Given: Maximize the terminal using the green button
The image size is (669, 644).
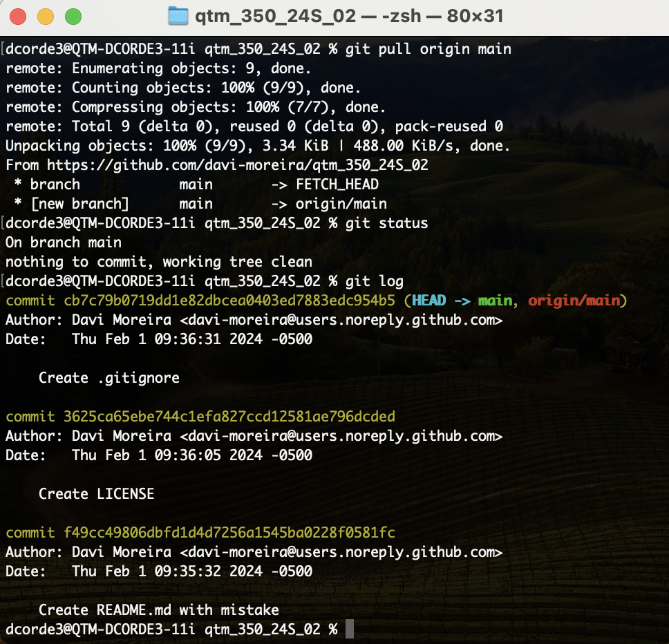Looking at the screenshot, I should click(x=73, y=16).
